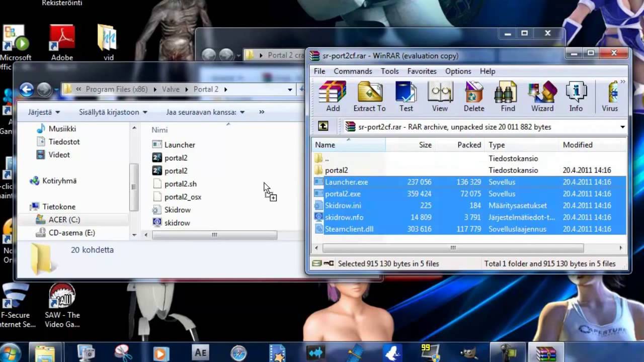The width and height of the screenshot is (644, 362).
Task: Click the Nimi column header in Explorer
Action: [x=159, y=130]
